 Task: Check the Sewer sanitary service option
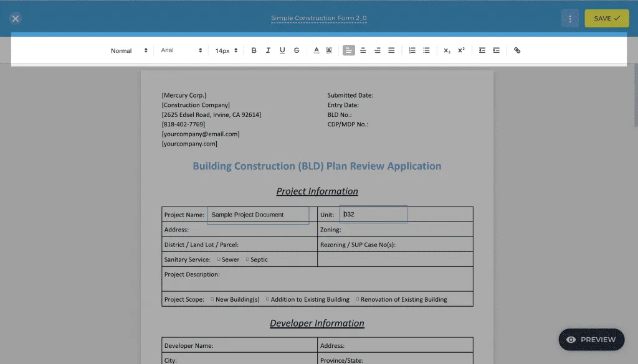point(217,259)
